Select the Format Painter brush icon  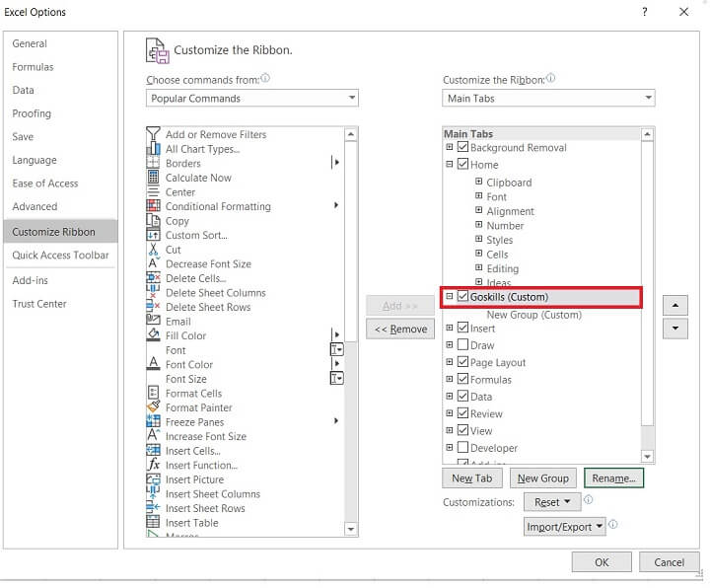click(153, 407)
